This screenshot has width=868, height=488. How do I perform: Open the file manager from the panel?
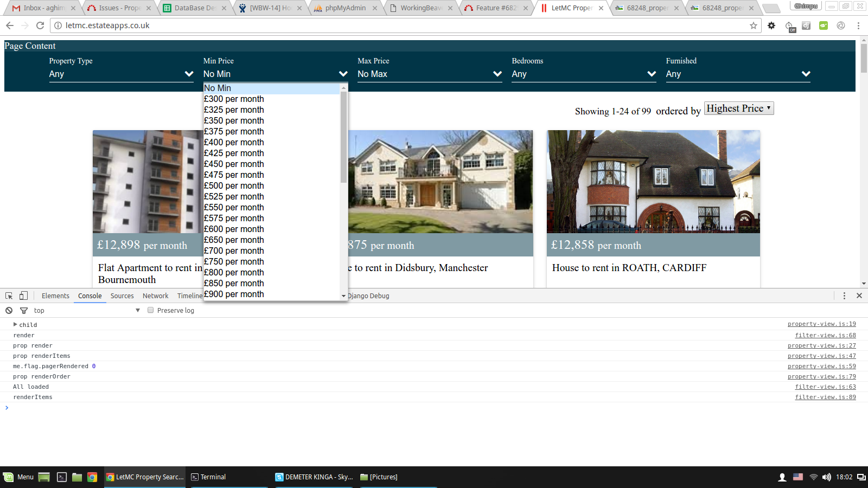click(77, 477)
